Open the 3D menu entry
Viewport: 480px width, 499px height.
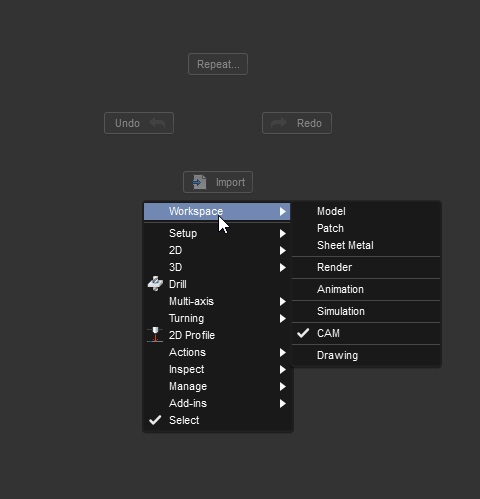pos(218,267)
